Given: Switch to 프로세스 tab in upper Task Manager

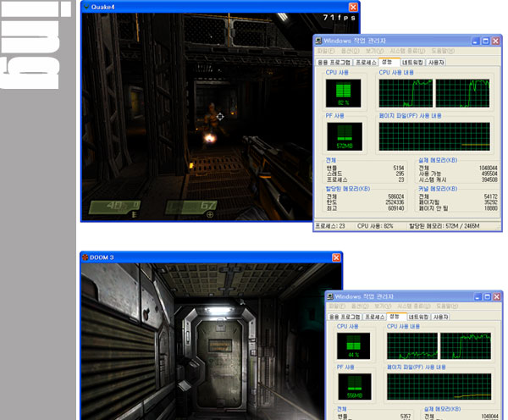Looking at the screenshot, I should (366, 62).
